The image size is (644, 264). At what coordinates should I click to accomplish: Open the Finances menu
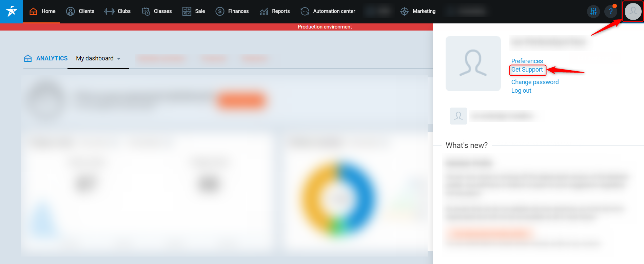click(x=232, y=11)
